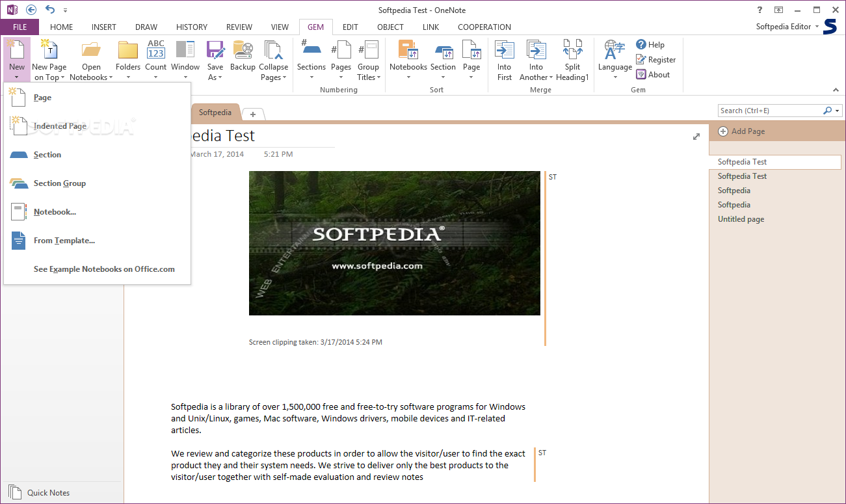The width and height of the screenshot is (846, 504).
Task: Click the Merge Into First icon
Action: click(x=505, y=50)
